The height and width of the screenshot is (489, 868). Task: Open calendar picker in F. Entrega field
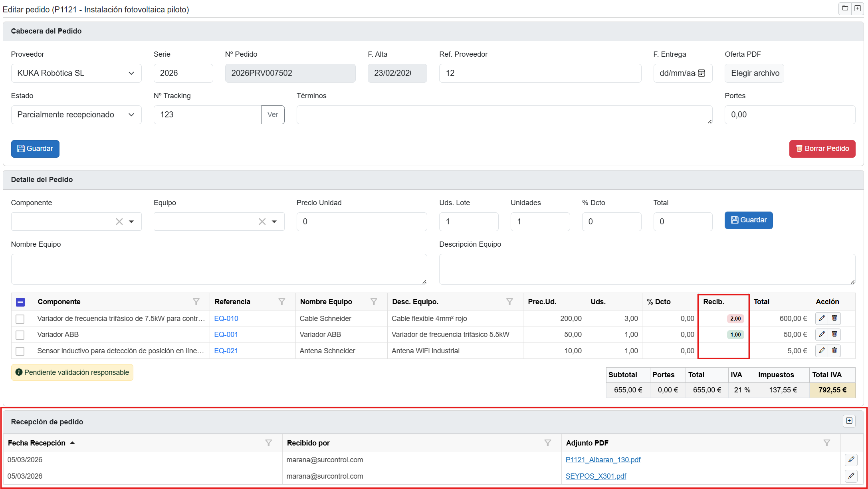tap(702, 73)
